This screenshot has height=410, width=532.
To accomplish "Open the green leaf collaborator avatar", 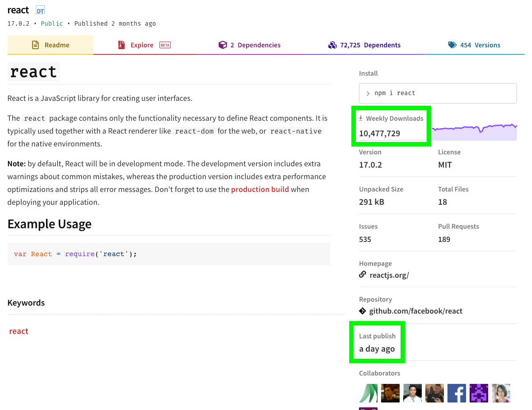I will pos(368,393).
